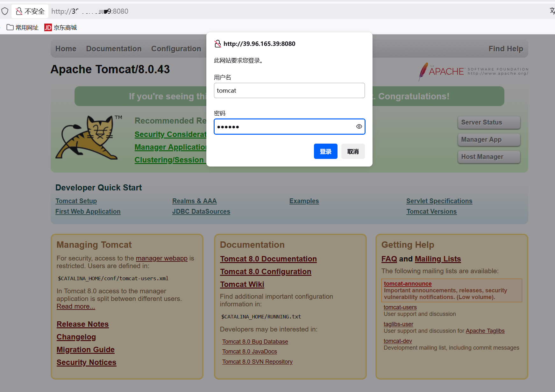Open the Clustering/Session link
The image size is (555, 392).
(x=170, y=160)
